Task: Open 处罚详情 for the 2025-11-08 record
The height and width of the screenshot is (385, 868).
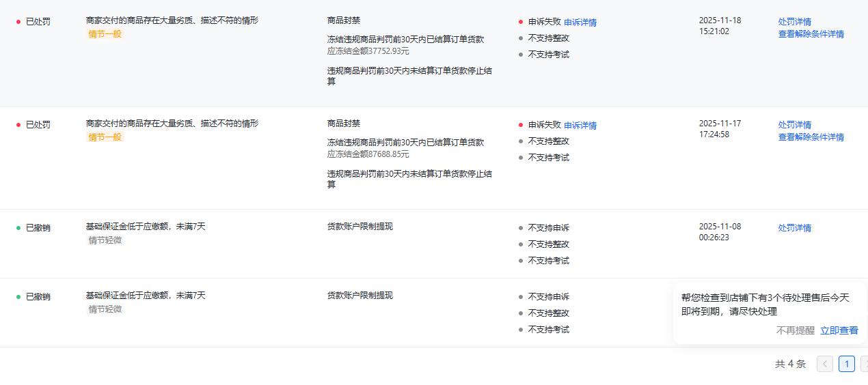Action: click(x=794, y=228)
